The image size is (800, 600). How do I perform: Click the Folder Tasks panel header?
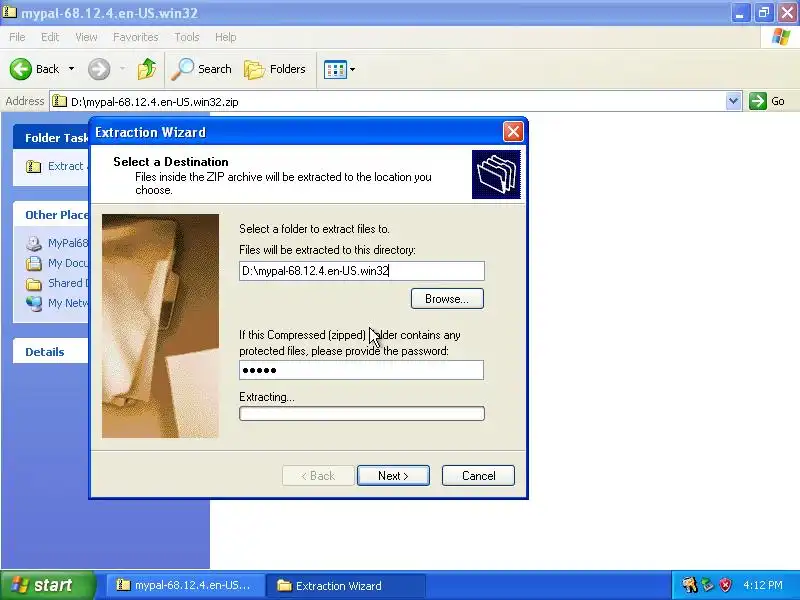pyautogui.click(x=51, y=138)
